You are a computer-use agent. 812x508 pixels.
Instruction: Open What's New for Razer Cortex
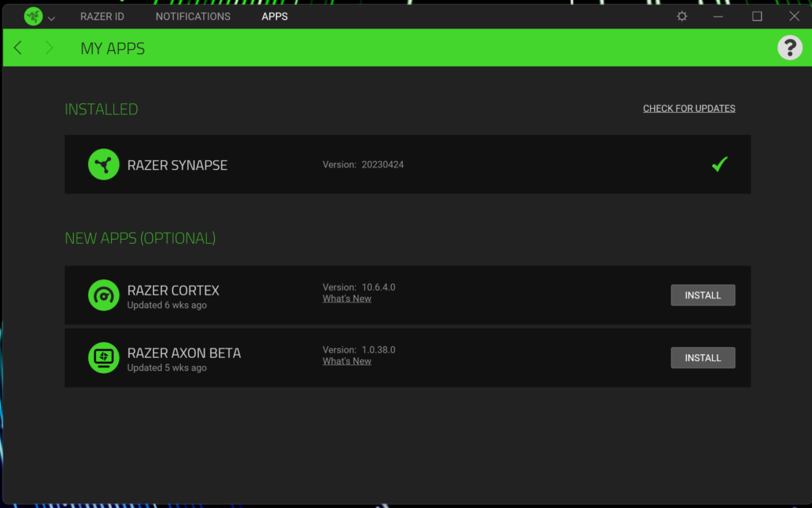(347, 298)
